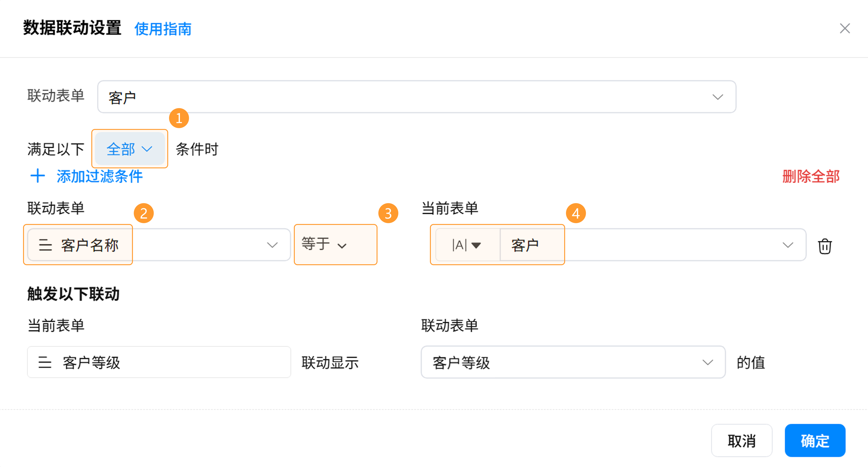This screenshot has height=467, width=868.
Task: Click 删除全部 to remove all conditions
Action: 810,176
